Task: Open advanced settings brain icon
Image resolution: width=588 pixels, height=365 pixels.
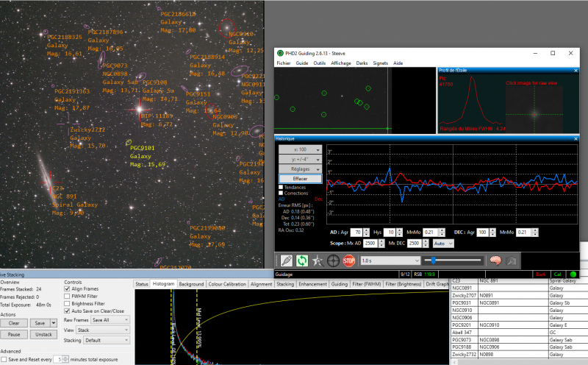Action: click(495, 261)
